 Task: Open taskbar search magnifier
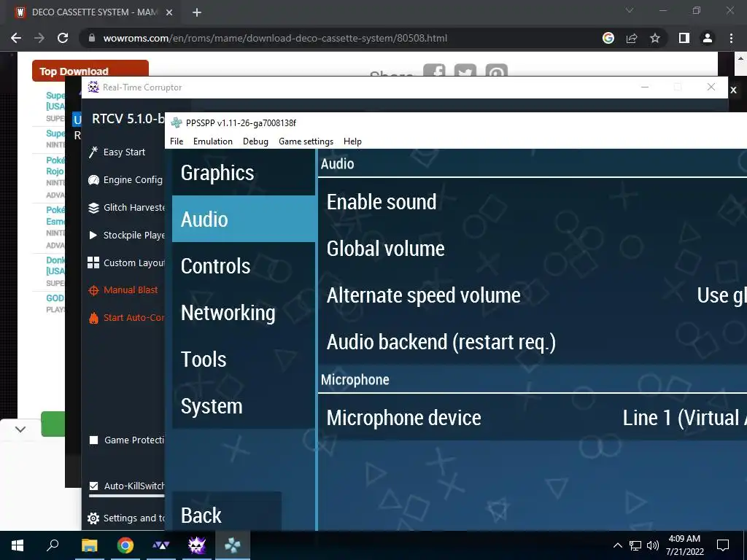pos(53,545)
